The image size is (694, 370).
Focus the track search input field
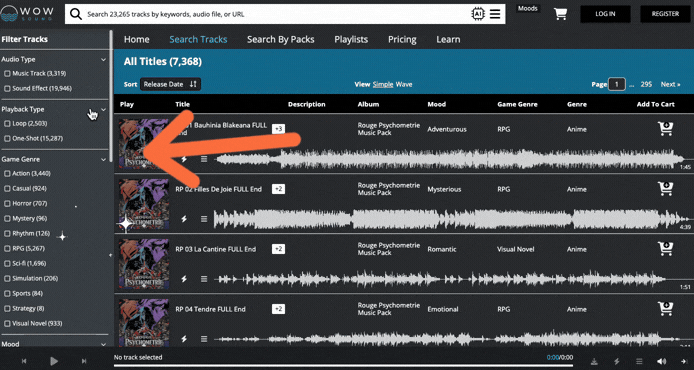277,14
